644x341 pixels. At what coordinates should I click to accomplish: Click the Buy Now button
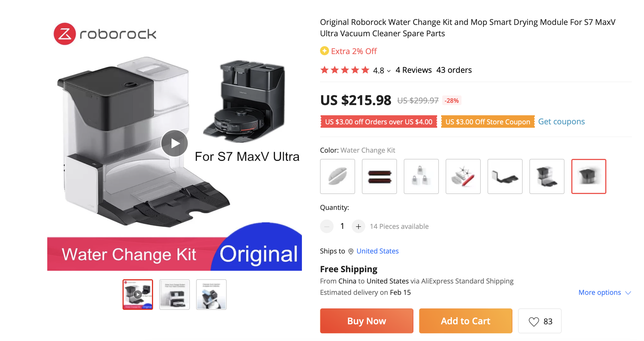[367, 321]
